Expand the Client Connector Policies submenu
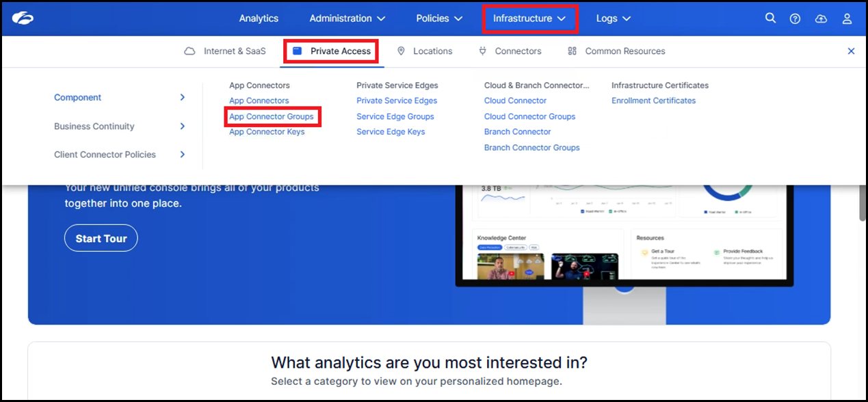 click(x=120, y=155)
